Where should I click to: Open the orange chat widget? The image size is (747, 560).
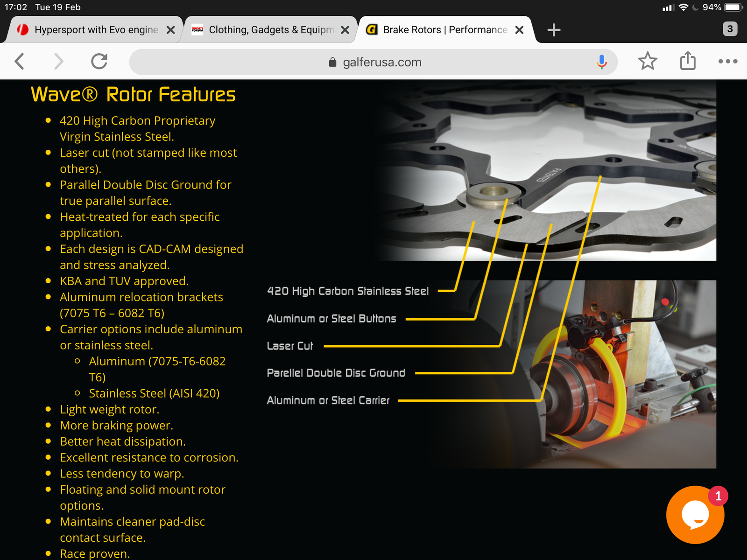(695, 515)
